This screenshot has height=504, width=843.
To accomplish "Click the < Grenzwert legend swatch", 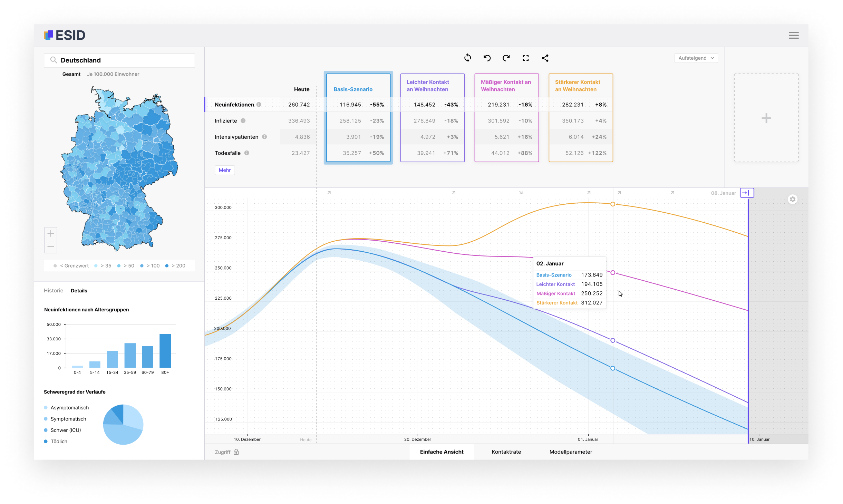I will coord(55,266).
